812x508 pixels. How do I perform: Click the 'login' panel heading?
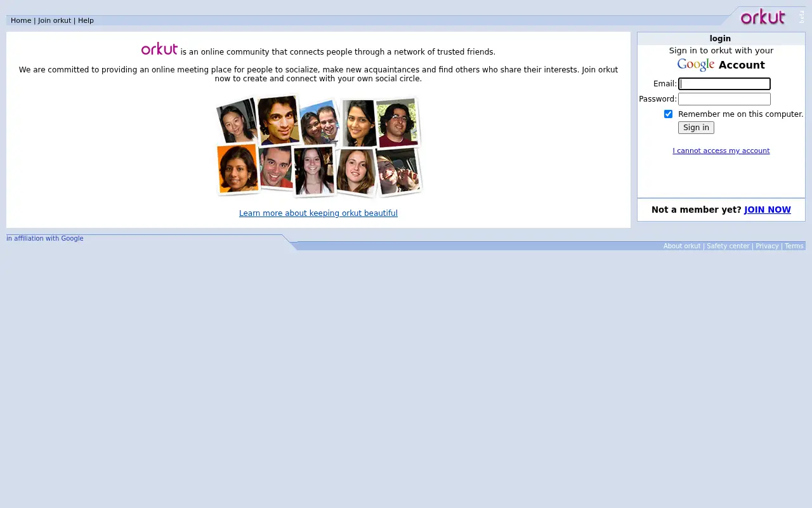[x=720, y=39]
